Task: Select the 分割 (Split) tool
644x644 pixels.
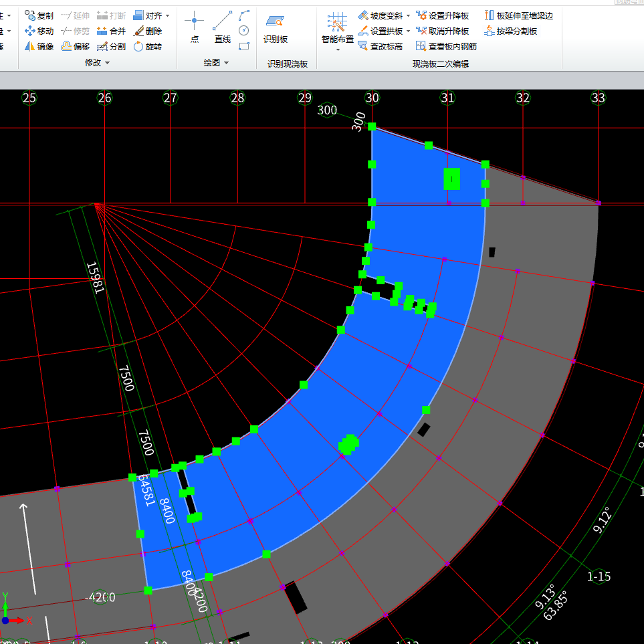Action: coord(111,46)
